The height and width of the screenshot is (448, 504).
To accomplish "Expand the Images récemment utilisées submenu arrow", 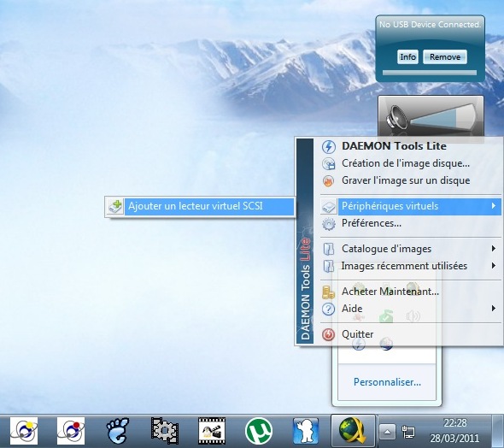I will point(494,265).
